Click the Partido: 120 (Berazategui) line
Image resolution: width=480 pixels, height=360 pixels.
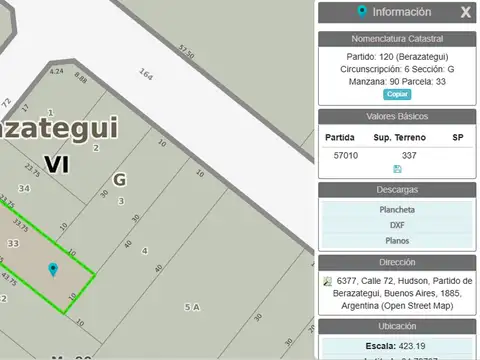[397, 57]
